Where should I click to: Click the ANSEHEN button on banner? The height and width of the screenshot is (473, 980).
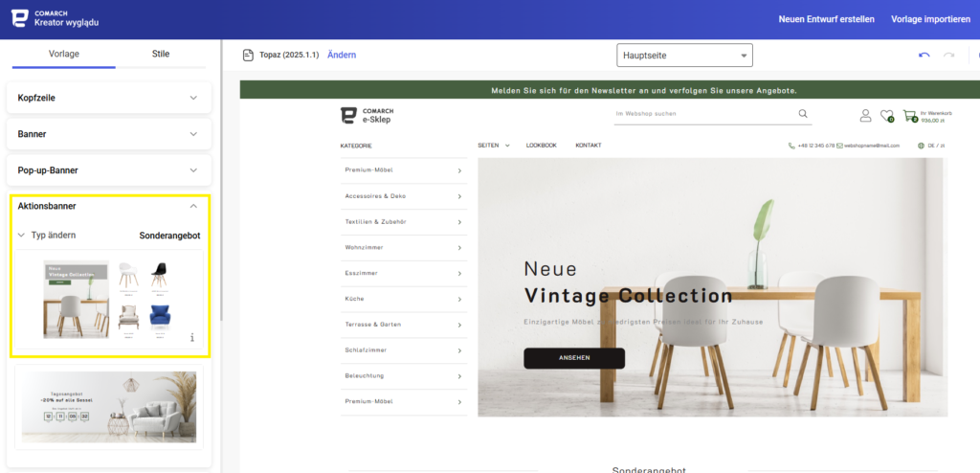click(x=574, y=358)
